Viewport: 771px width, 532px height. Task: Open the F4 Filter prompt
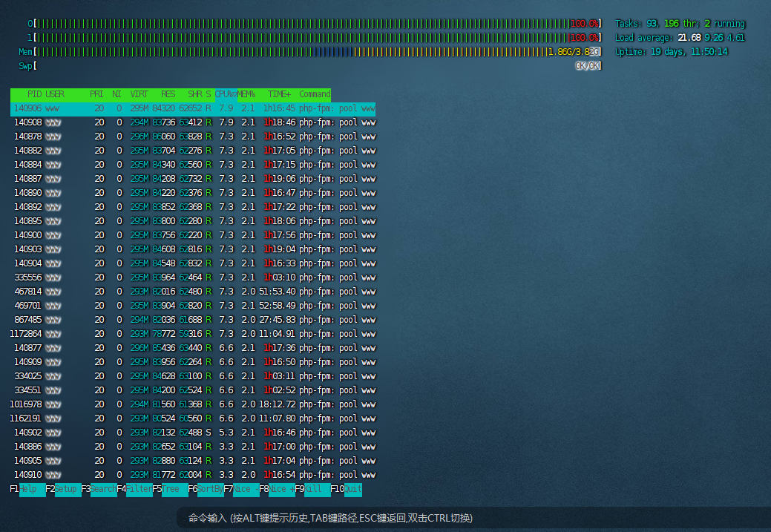tap(135, 489)
